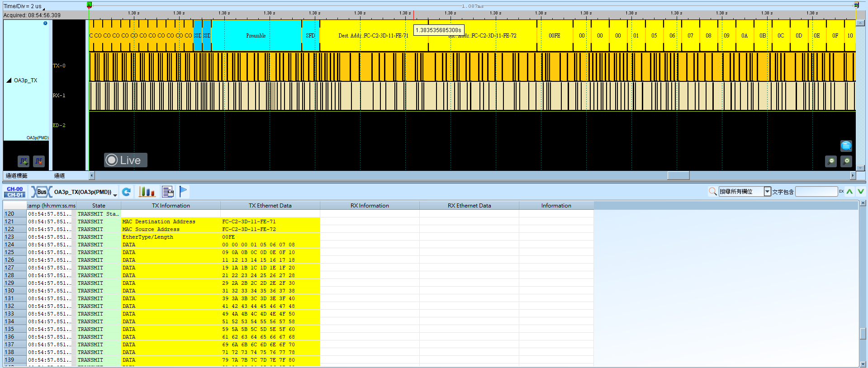Add a new bus channel with the waveform-plus icon
This screenshot has width=868, height=368.
(x=24, y=161)
